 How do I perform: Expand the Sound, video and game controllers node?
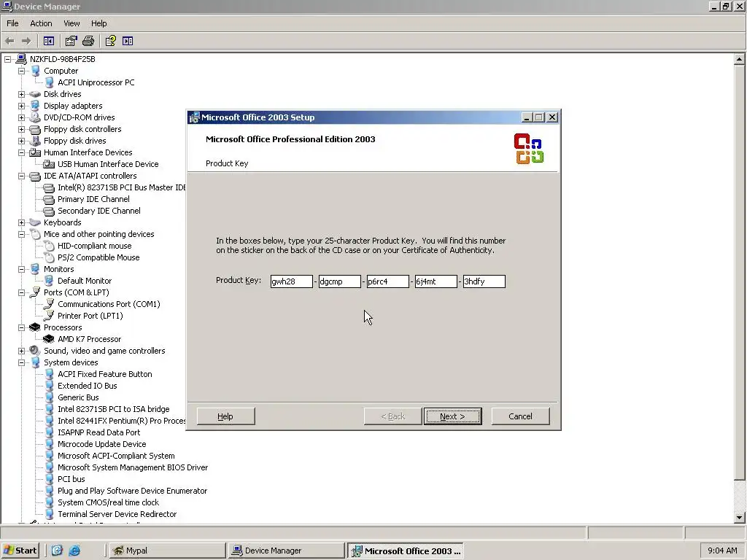pyautogui.click(x=21, y=351)
